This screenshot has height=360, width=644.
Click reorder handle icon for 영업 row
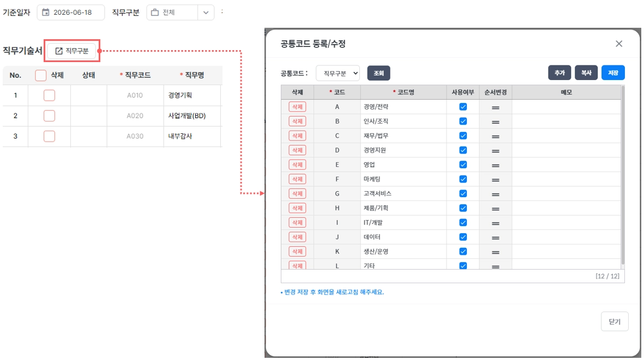coord(495,165)
